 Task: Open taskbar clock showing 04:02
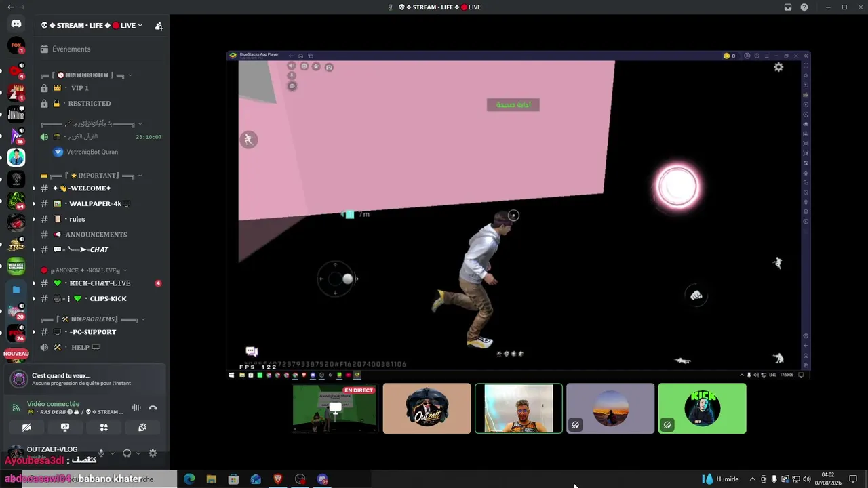click(x=827, y=479)
